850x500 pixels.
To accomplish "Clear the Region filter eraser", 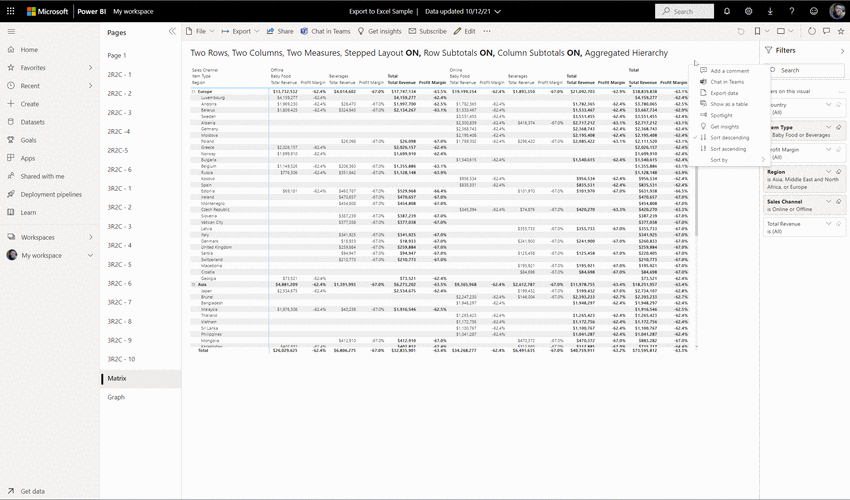I will (x=839, y=171).
